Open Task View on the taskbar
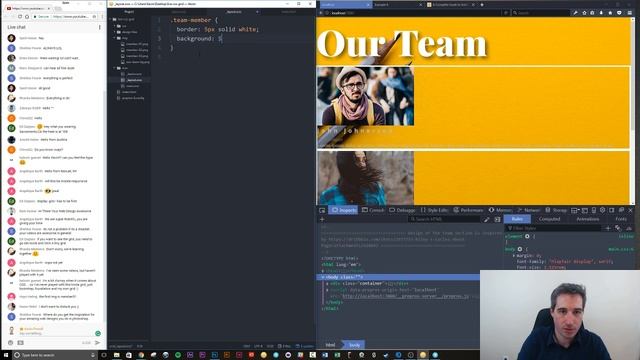The width and height of the screenshot is (640, 360). point(104,355)
